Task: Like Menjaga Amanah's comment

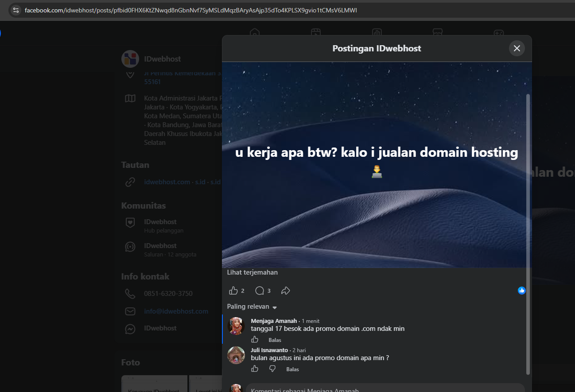Action: click(x=255, y=340)
